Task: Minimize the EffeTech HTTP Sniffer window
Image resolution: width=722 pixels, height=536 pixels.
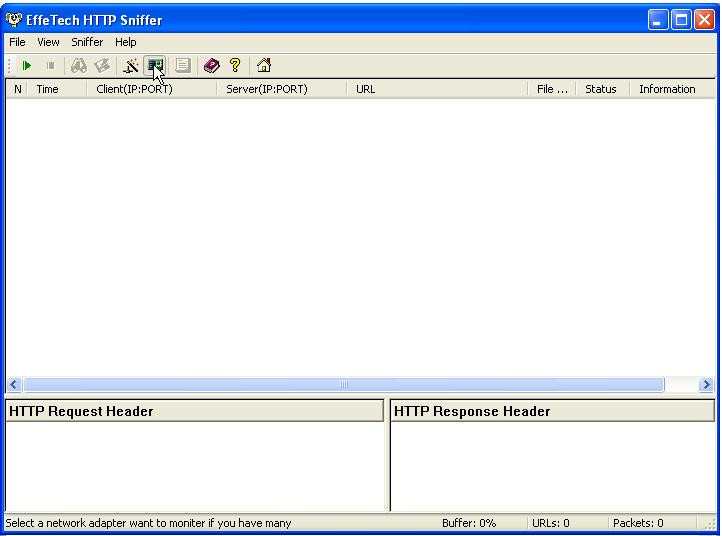Action: coord(658,20)
